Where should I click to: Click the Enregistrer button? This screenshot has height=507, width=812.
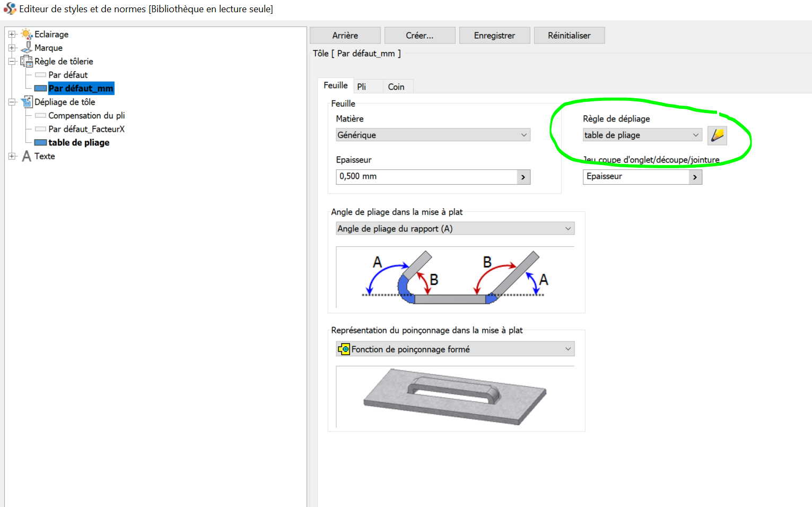pos(494,35)
